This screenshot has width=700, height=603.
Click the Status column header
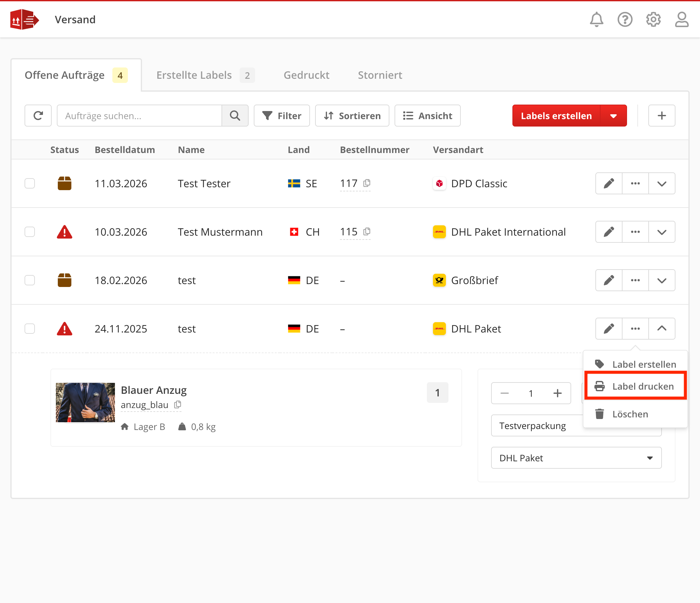pos(65,150)
